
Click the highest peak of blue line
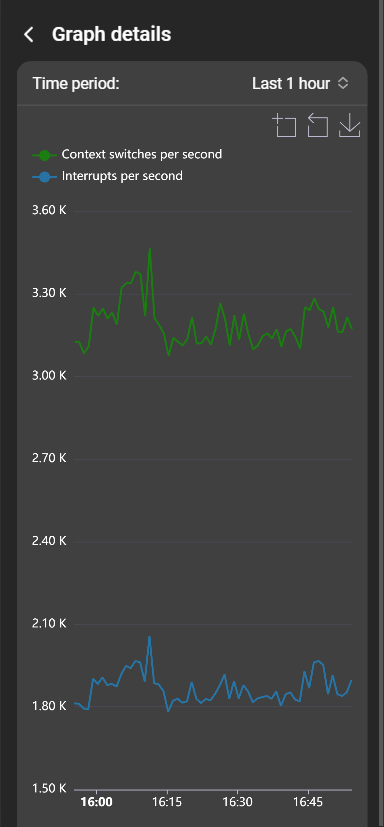point(149,637)
